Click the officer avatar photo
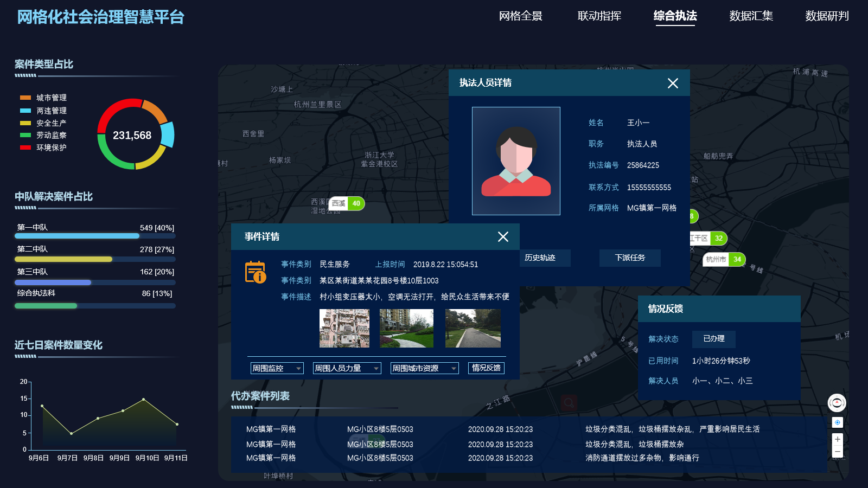Screen dimensions: 868x488 coord(516,161)
